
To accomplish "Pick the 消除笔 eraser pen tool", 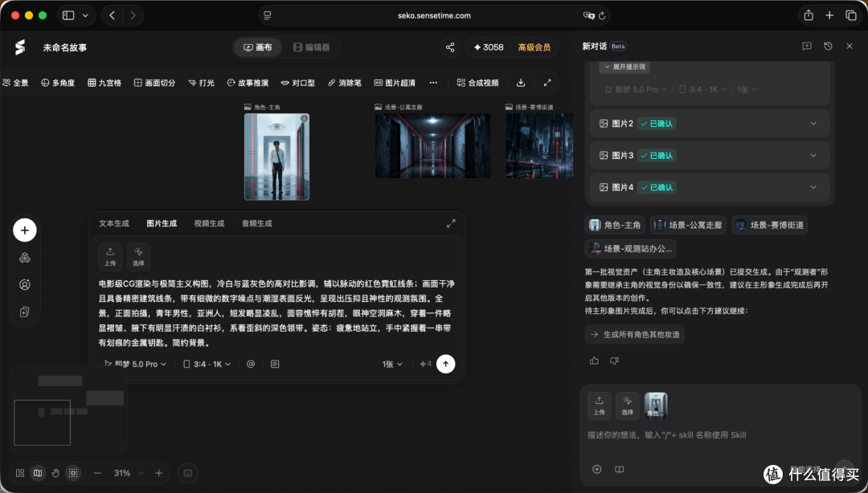I will point(344,83).
